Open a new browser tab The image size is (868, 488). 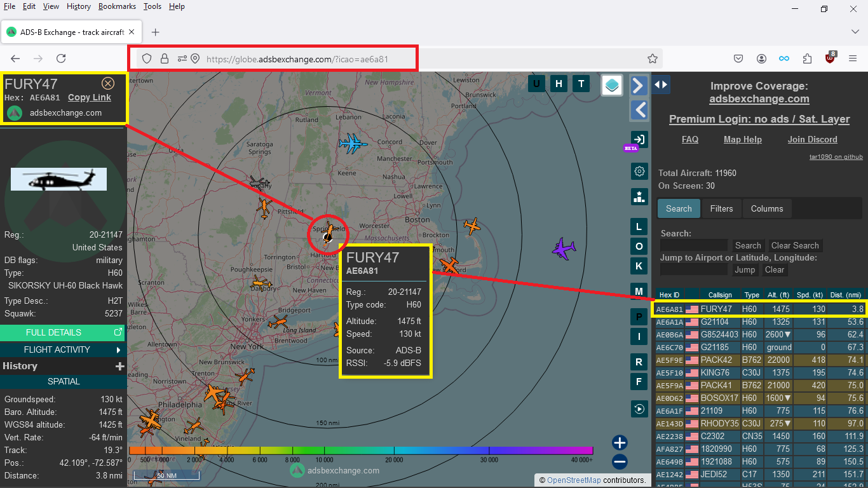click(x=155, y=32)
